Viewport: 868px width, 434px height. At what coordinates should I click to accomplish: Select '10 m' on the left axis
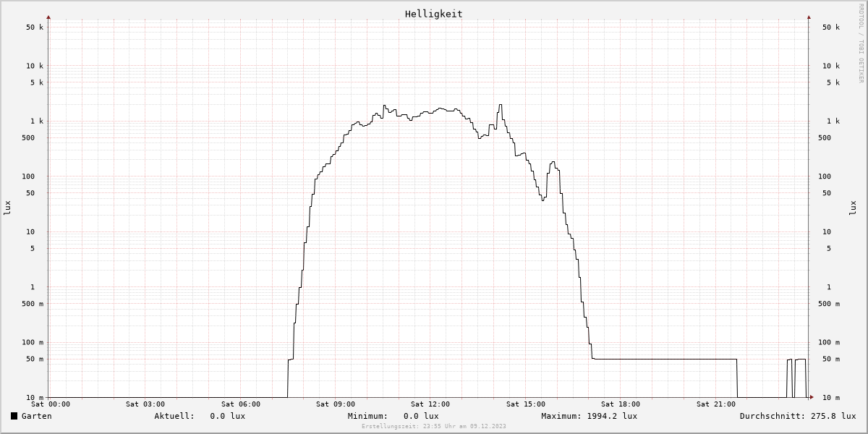[35, 398]
